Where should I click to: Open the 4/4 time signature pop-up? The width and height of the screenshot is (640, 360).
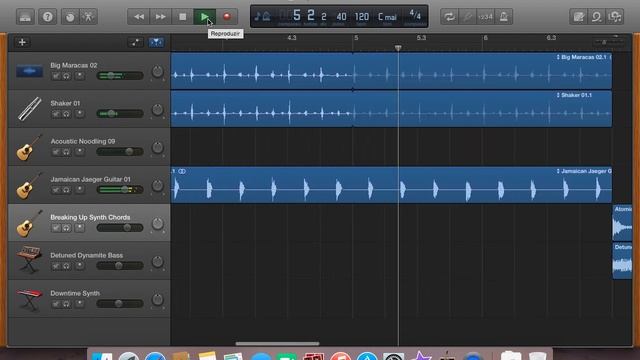coord(415,16)
